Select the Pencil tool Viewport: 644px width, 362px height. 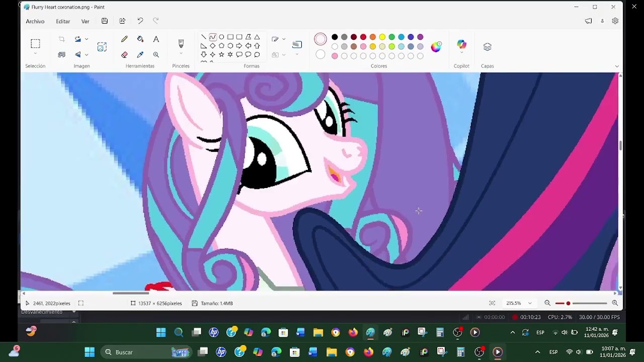(124, 39)
